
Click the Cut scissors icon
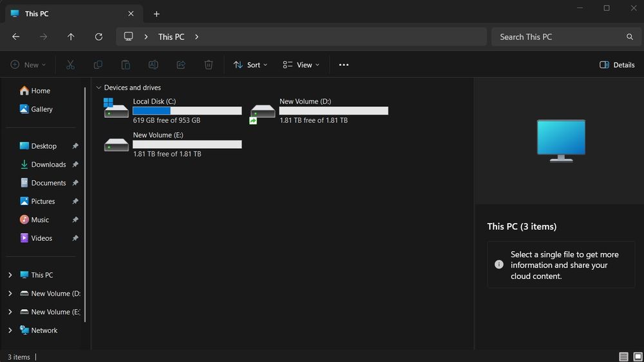(70, 64)
